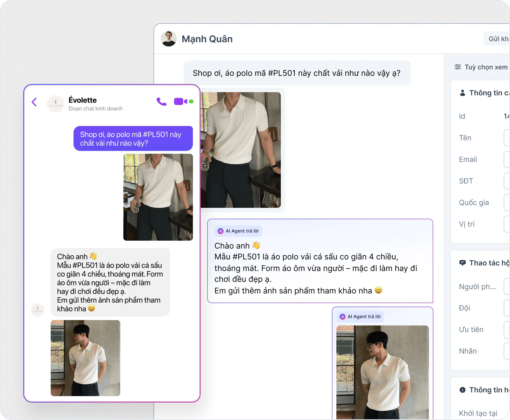The height and width of the screenshot is (420, 510).
Task: Click the info icon above Khởi tạo tại
Action: (x=462, y=390)
